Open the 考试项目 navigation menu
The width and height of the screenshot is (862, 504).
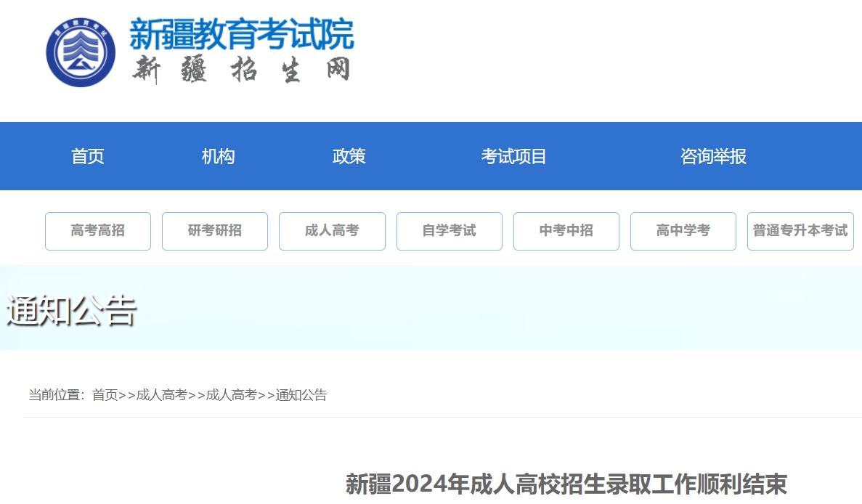513,156
